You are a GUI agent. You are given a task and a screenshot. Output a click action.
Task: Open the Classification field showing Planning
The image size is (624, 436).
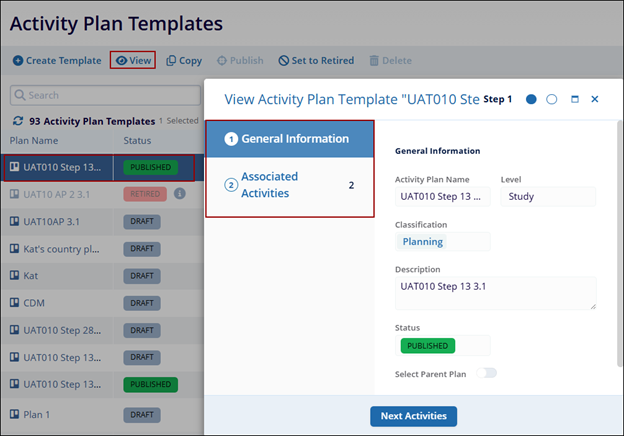[442, 242]
